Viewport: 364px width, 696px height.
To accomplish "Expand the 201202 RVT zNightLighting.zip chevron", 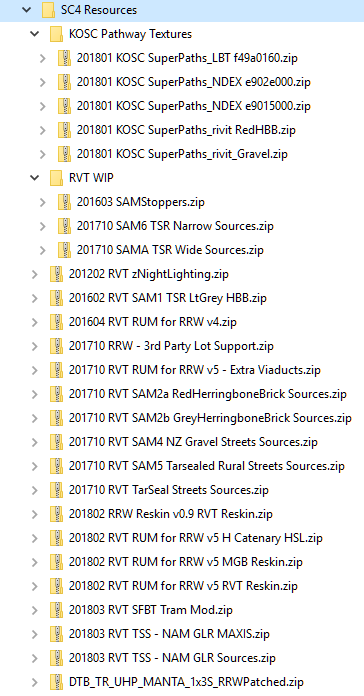I will click(35, 274).
